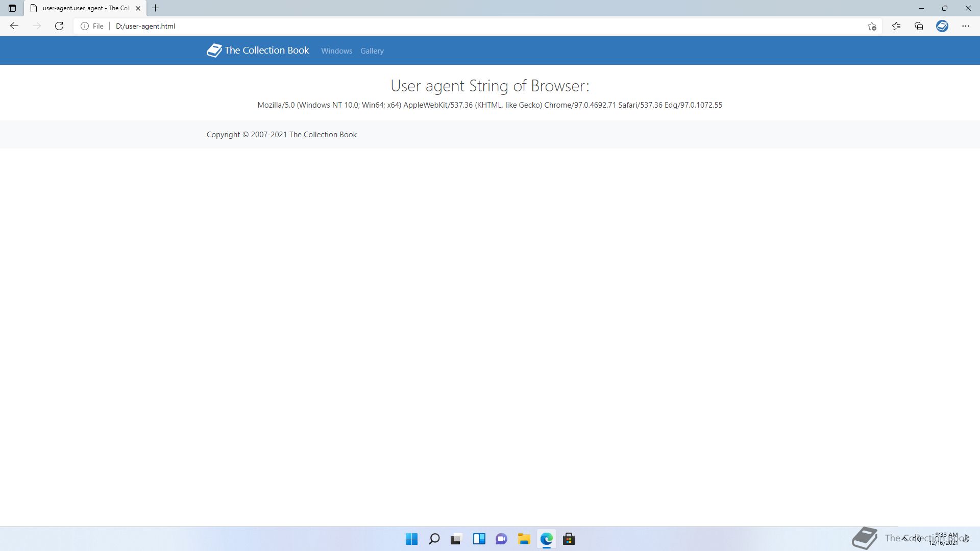Refresh the user-agent page
Image resolution: width=980 pixels, height=551 pixels.
(59, 26)
